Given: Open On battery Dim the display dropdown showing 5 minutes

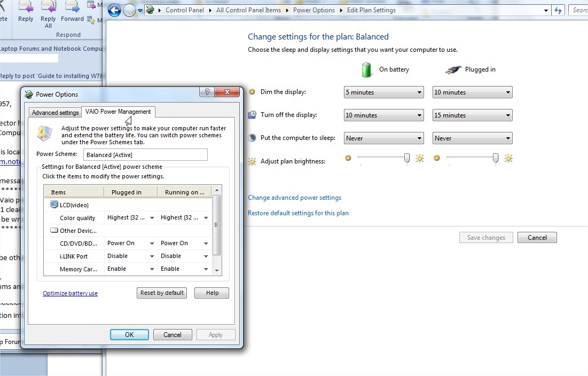Looking at the screenshot, I should point(383,92).
